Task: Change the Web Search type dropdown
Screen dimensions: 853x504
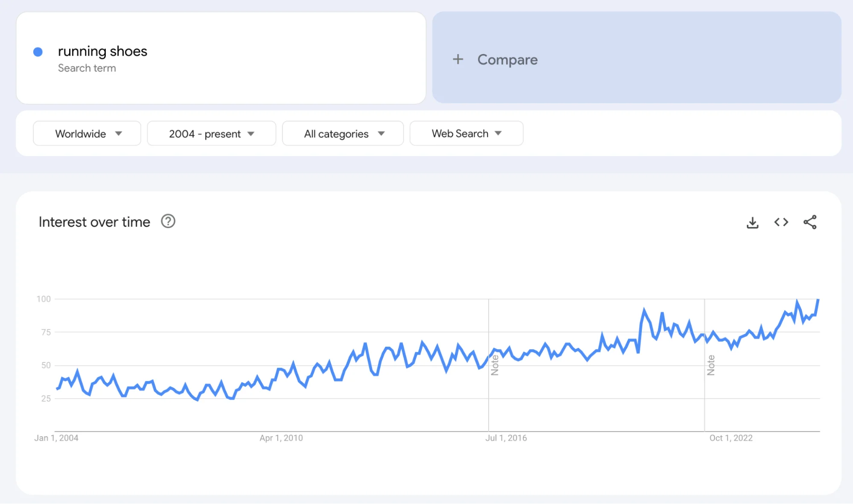Action: click(466, 133)
